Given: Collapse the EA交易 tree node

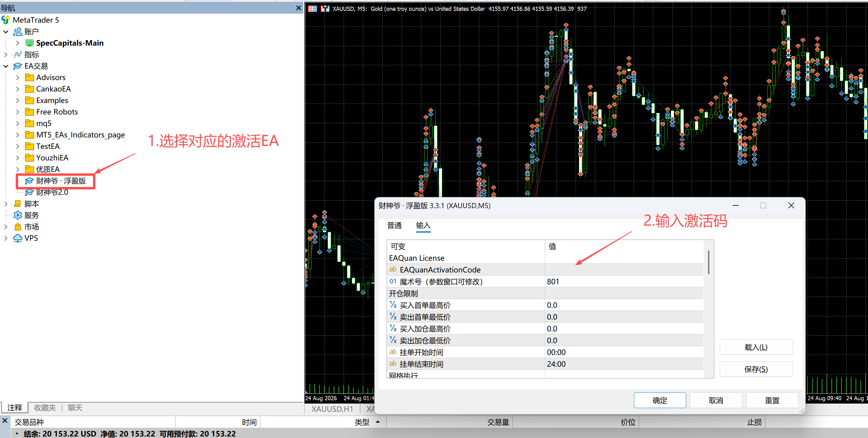Looking at the screenshot, I should coord(6,66).
